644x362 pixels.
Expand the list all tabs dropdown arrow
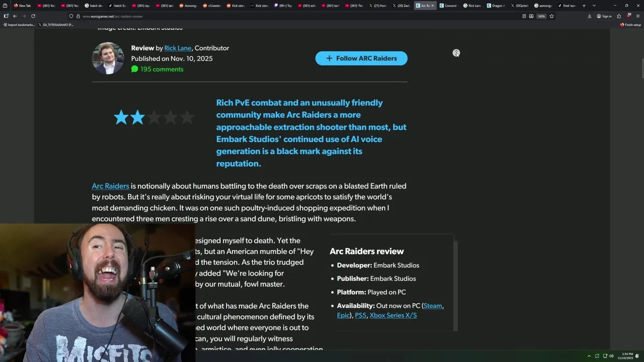[x=594, y=6]
